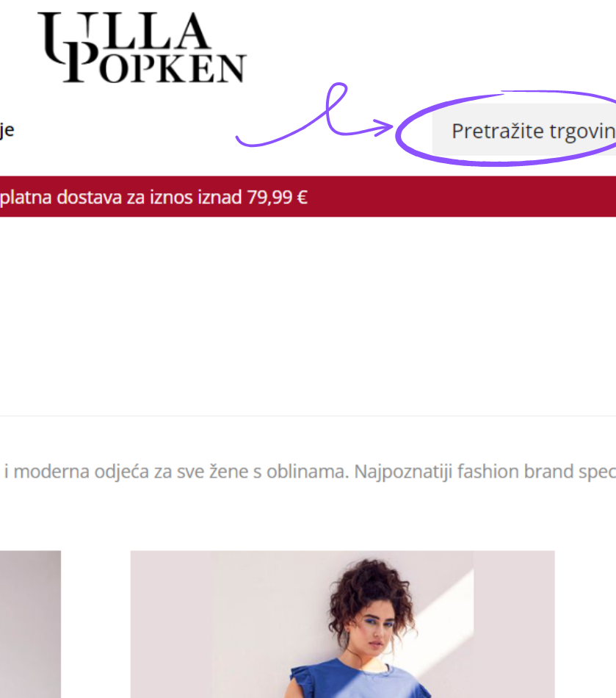Click the "moderna odjeća" description text
The width and height of the screenshot is (616, 698).
click(x=81, y=472)
